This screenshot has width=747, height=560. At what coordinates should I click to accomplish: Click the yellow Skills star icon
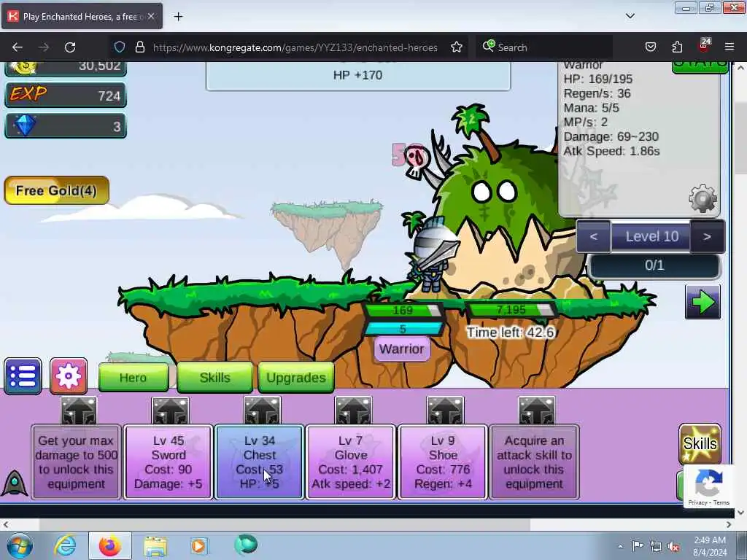point(700,444)
